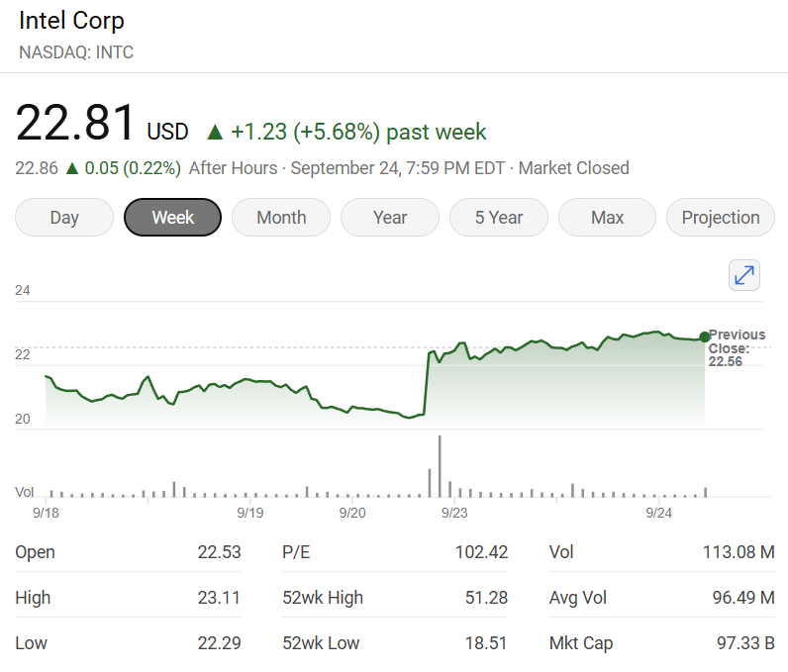Click the Intel Corp title
788x672 pixels.
(71, 21)
